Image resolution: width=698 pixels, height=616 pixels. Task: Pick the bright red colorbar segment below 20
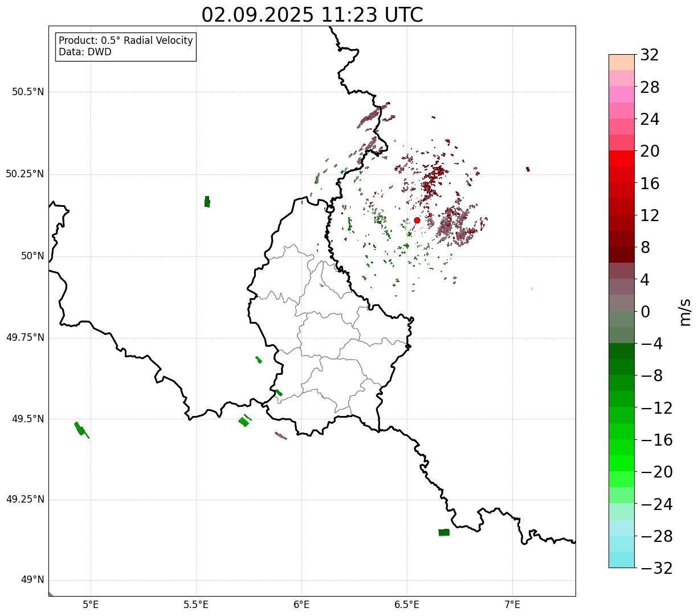pyautogui.click(x=622, y=158)
